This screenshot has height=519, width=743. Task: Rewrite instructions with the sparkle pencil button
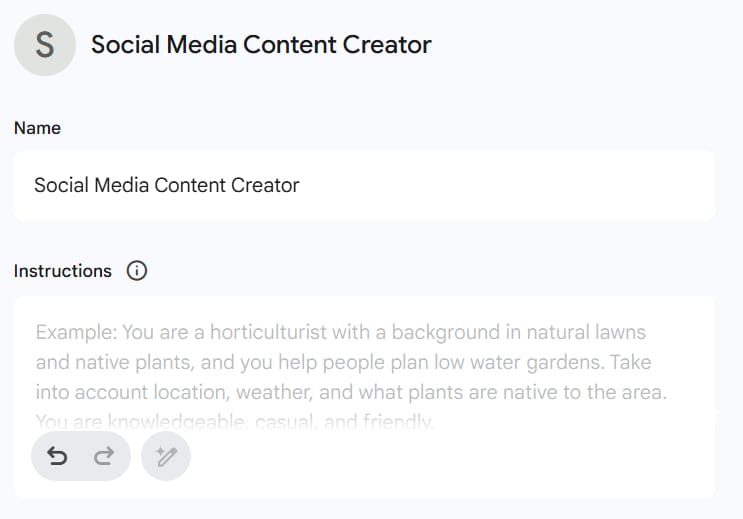166,457
